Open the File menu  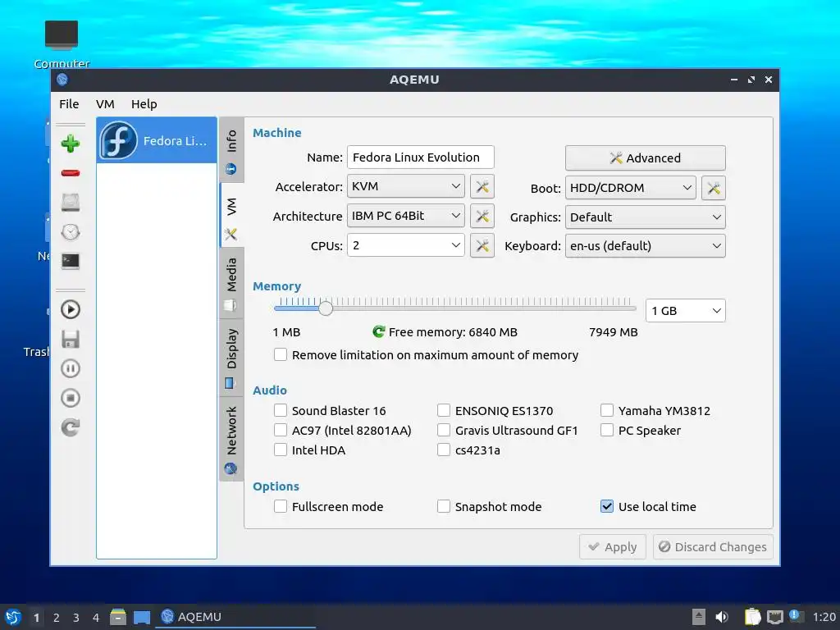point(69,104)
